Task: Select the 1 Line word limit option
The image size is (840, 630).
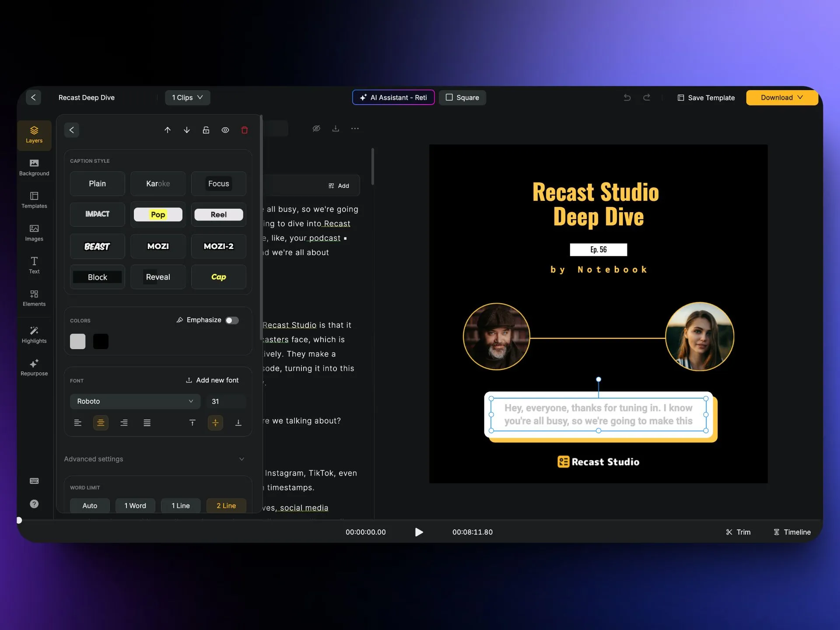Action: tap(181, 505)
